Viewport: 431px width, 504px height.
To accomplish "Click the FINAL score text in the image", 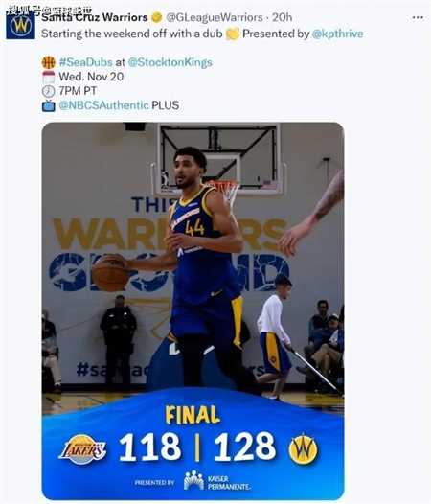I will click(193, 414).
